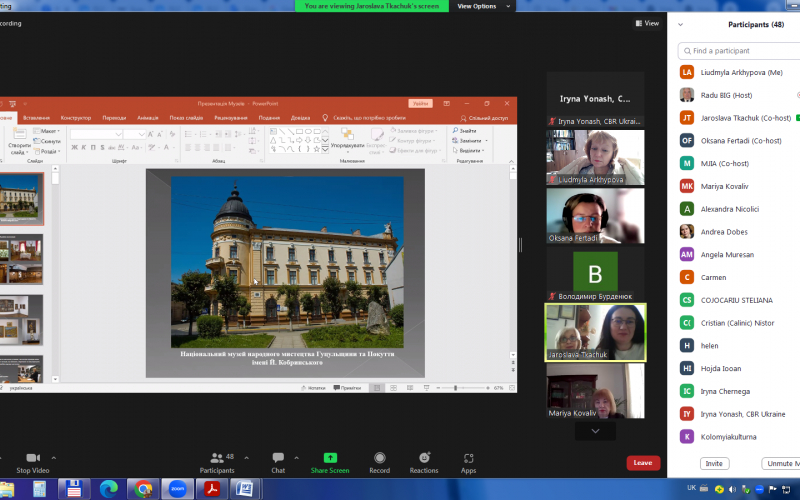Expand arrow next to Chat button

[x=296, y=458]
